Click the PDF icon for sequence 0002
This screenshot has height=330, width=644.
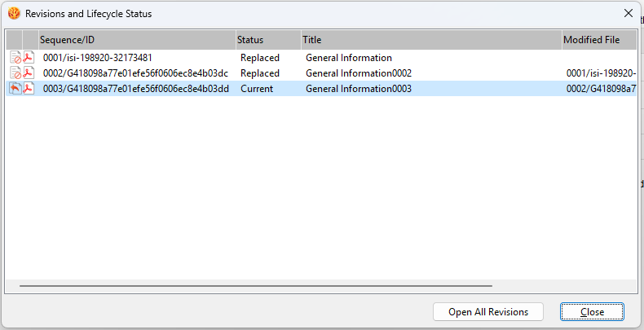coord(29,73)
